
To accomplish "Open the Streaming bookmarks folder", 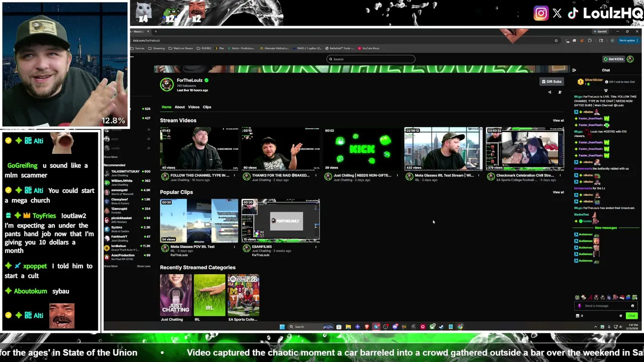I will 156,48.
